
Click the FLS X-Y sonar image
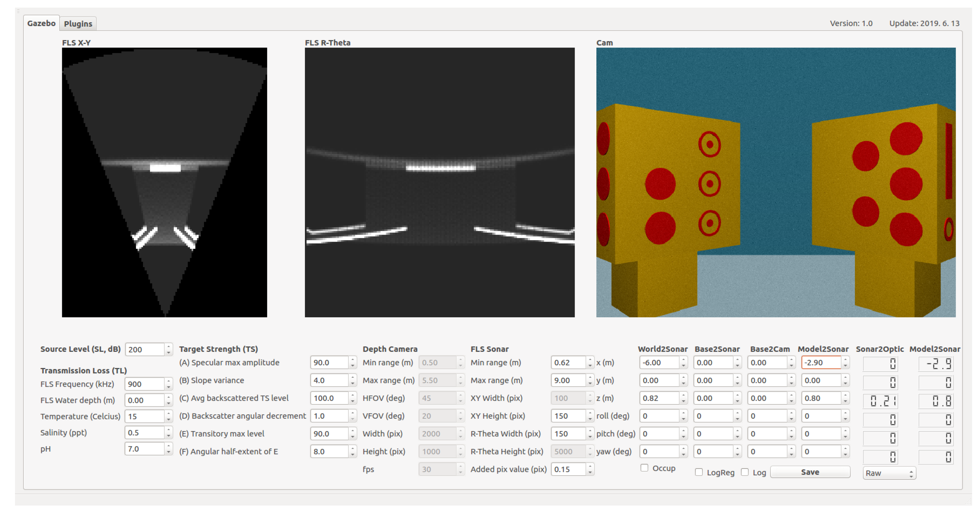164,182
